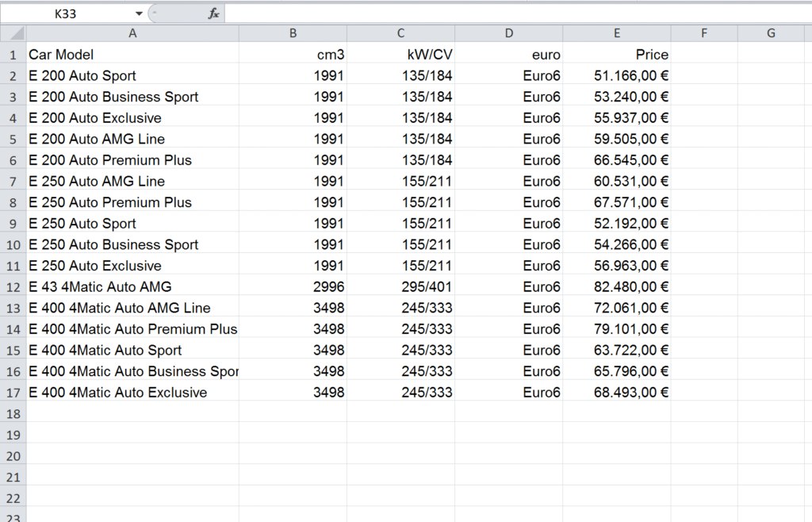The width and height of the screenshot is (812, 522).
Task: Select column E header
Action: 617,33
